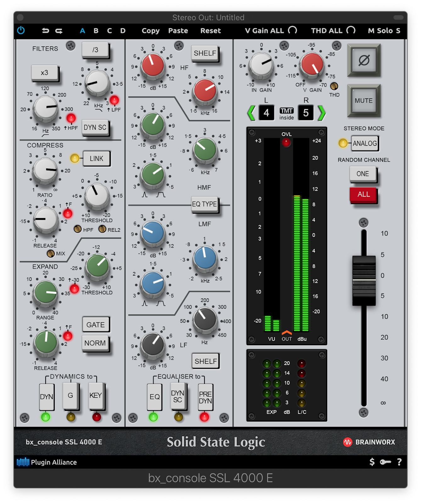Select preset slot C
Viewport: 421px width, 504px height.
[109, 31]
